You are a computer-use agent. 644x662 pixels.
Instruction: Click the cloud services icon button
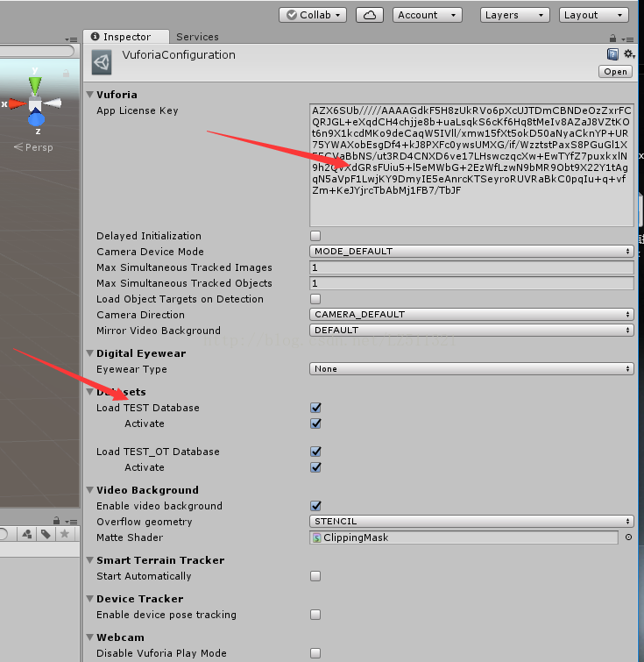click(x=369, y=15)
